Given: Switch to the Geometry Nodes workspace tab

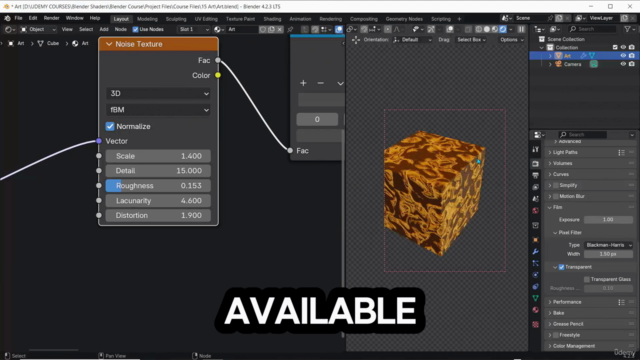Looking at the screenshot, I should (404, 19).
